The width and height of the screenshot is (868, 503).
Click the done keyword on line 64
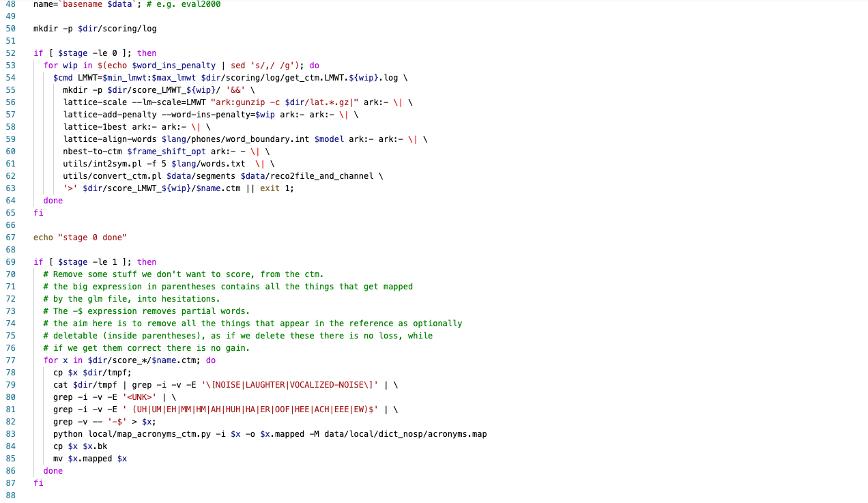pos(53,200)
